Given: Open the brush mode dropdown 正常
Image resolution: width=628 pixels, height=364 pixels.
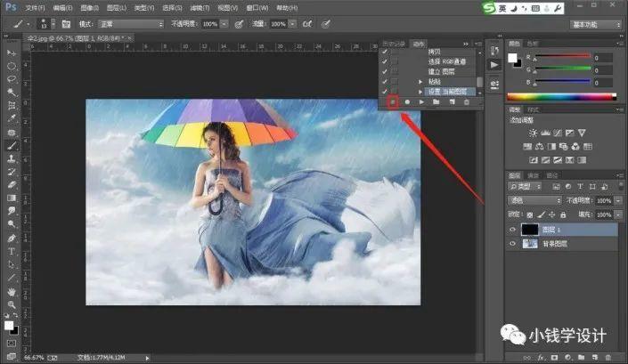Looking at the screenshot, I should pos(131,24).
